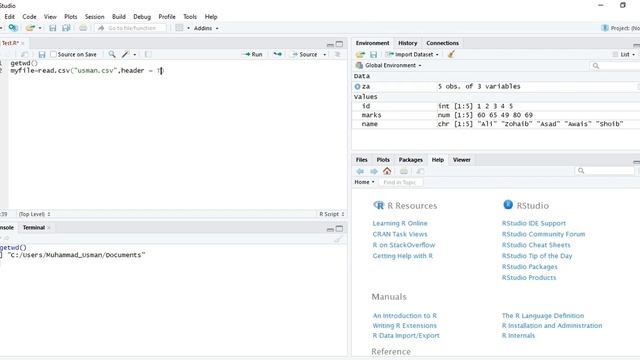Open the Viewer tab
Image resolution: width=640 pixels, height=360 pixels.
[x=461, y=160]
